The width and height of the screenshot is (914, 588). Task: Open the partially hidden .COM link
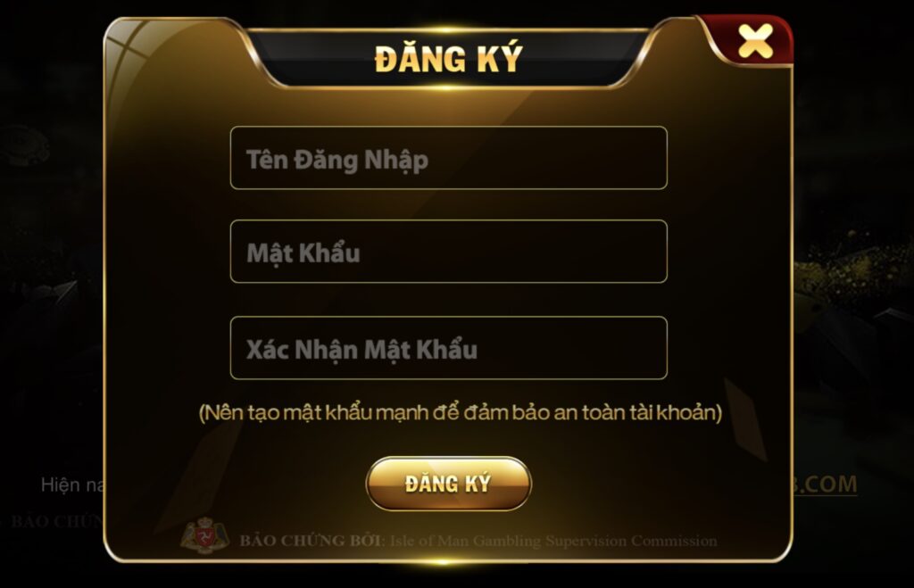click(825, 484)
